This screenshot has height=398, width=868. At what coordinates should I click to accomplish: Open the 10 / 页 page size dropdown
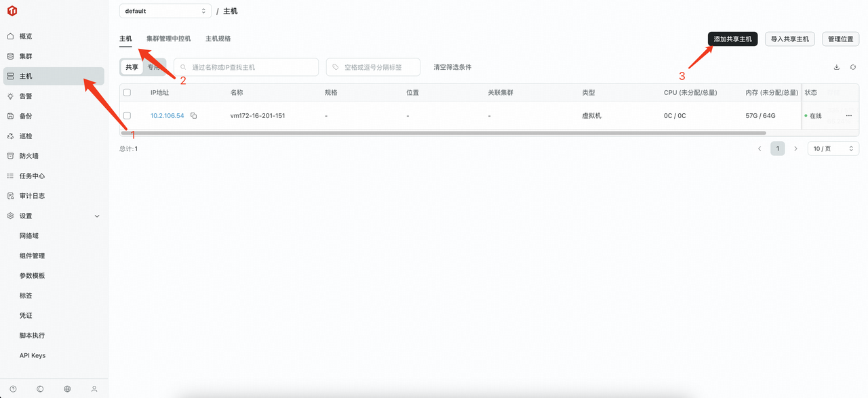click(832, 148)
